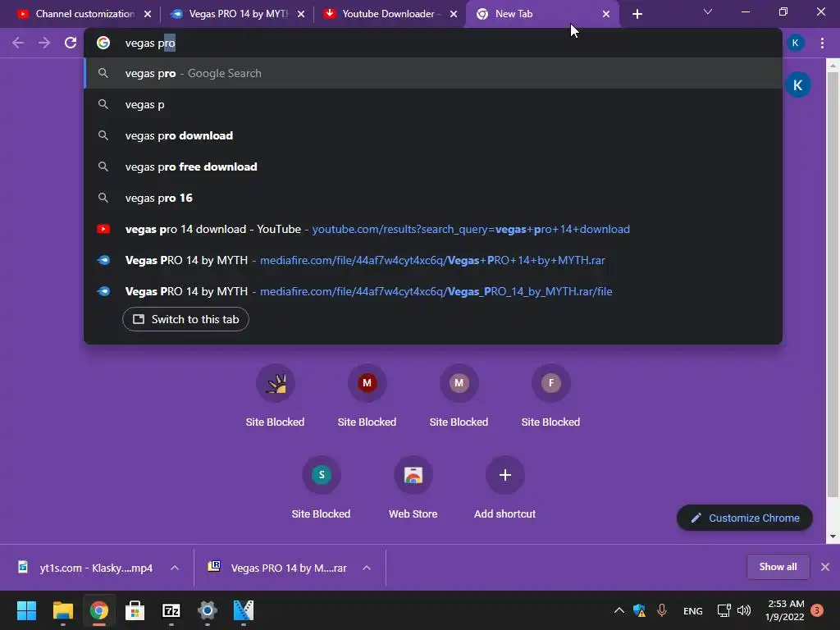This screenshot has width=840, height=630.
Task: Open the network tray icon
Action: coord(724,610)
